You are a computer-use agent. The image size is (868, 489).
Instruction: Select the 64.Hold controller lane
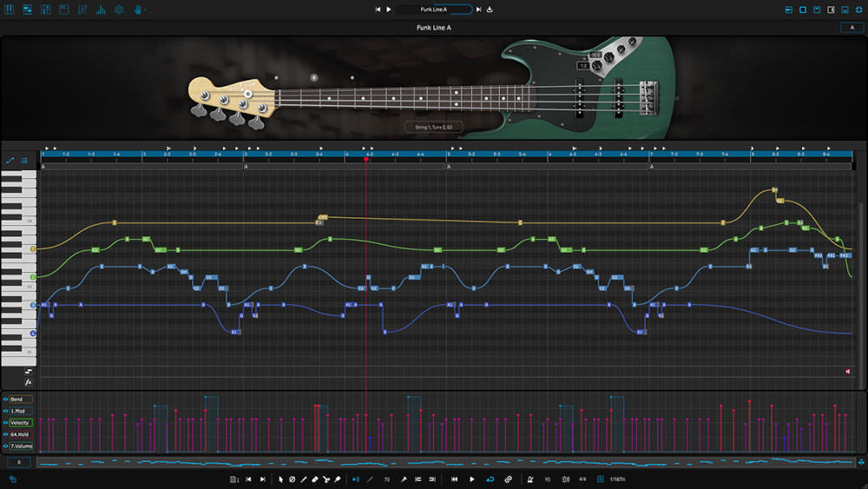[21, 435]
